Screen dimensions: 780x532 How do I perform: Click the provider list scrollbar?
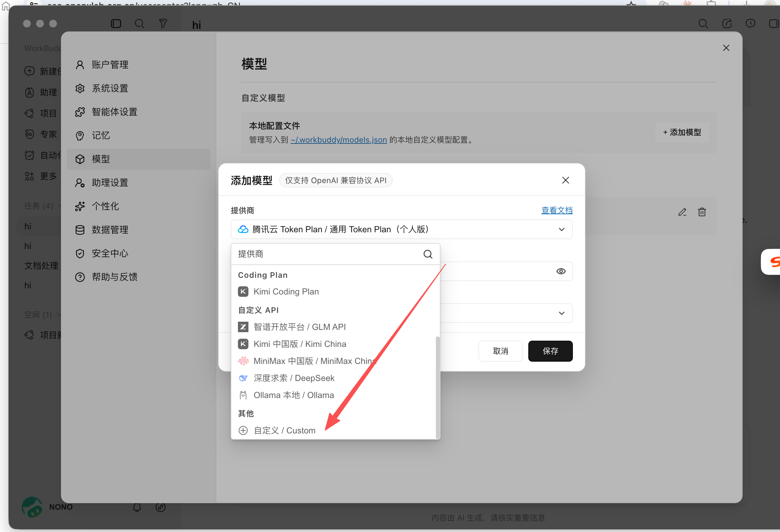click(x=437, y=388)
